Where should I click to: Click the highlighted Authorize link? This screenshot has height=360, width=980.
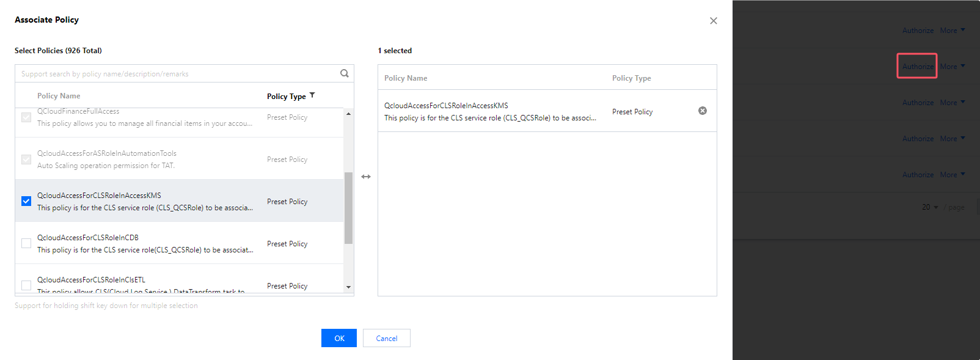[x=918, y=67]
